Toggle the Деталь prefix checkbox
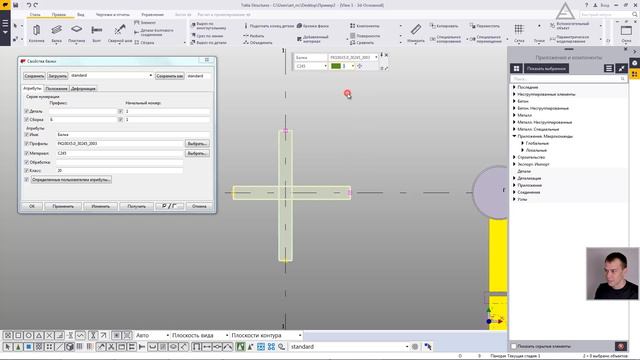The image size is (640, 360). click(x=27, y=111)
